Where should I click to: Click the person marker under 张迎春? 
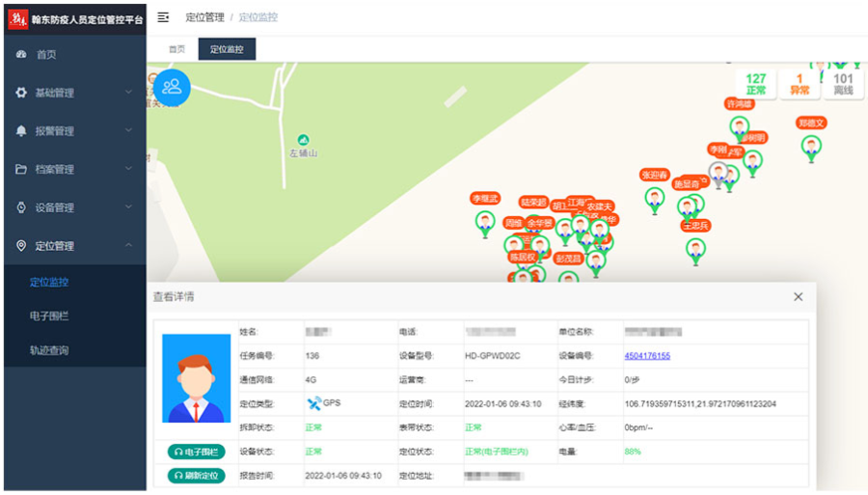click(654, 201)
